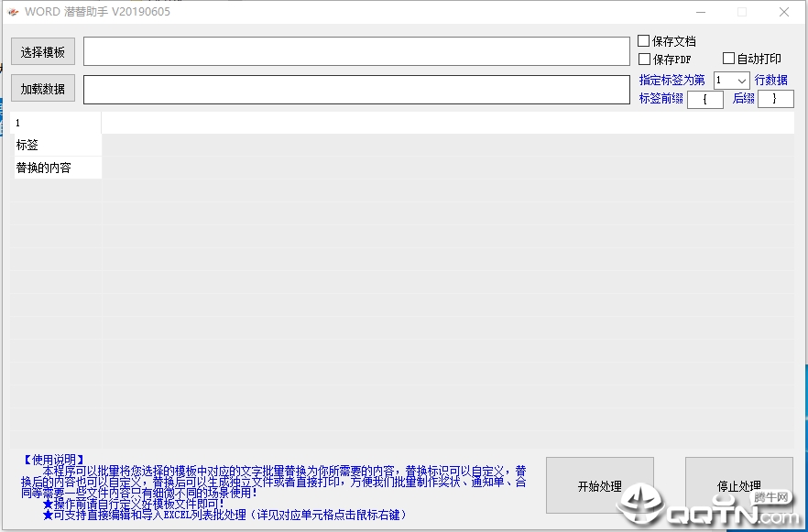Click the 选择模板 button
808x532 pixels.
point(43,51)
